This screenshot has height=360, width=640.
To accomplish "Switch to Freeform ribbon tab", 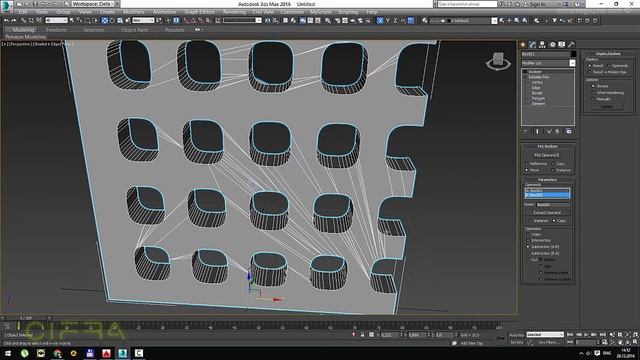I will click(x=56, y=30).
